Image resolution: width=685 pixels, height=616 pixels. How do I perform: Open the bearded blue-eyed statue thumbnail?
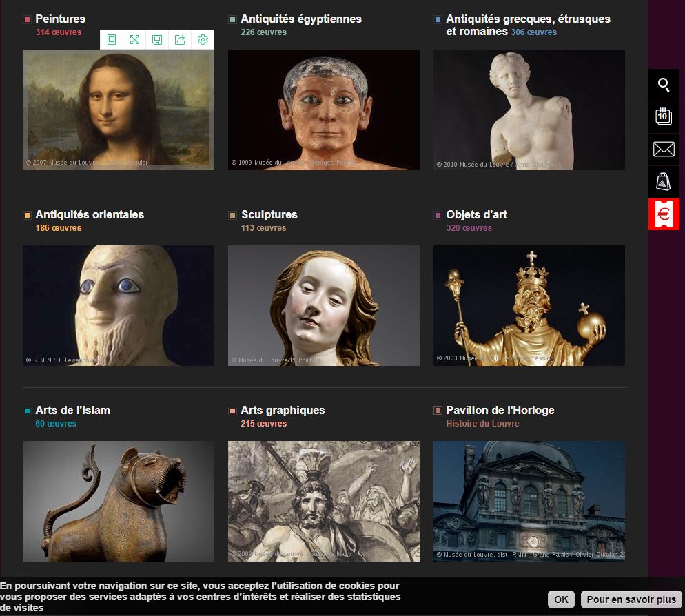click(x=119, y=305)
